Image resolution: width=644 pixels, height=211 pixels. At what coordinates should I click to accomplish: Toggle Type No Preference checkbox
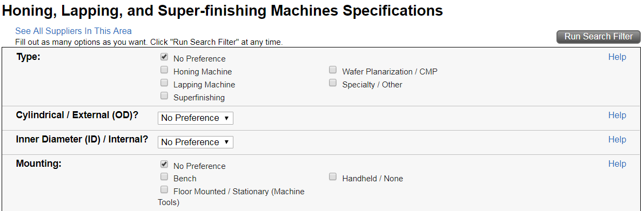[164, 57]
